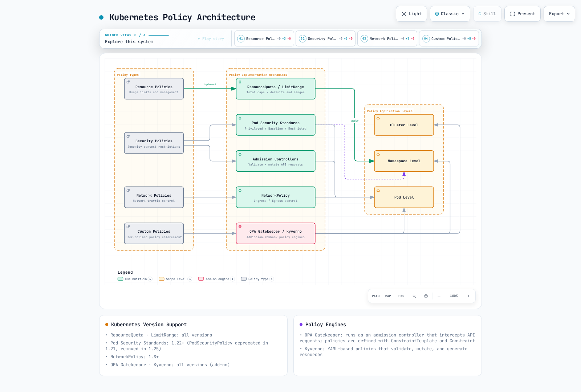581x392 pixels.
Task: Click the cloud icon on Namespace Level node
Action: [378, 155]
